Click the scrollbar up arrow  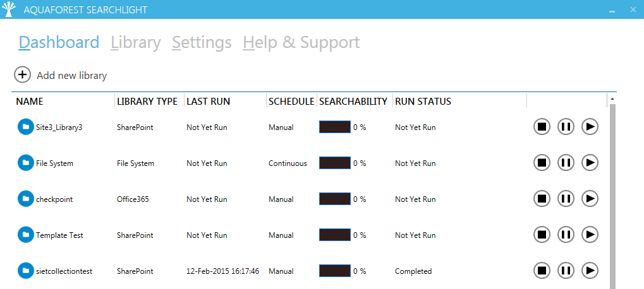coord(612,99)
